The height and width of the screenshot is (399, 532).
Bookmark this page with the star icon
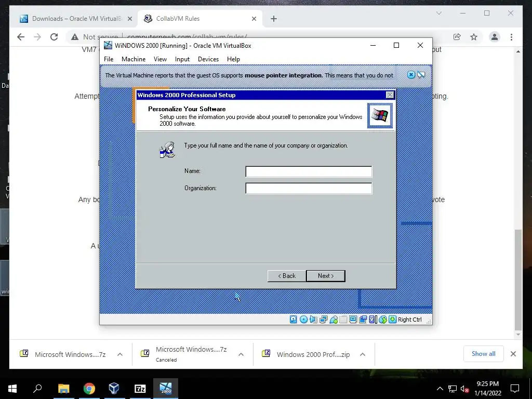[474, 37]
